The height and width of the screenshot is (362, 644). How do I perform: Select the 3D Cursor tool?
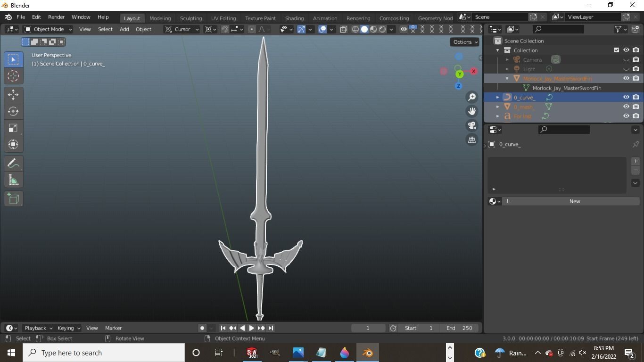13,76
